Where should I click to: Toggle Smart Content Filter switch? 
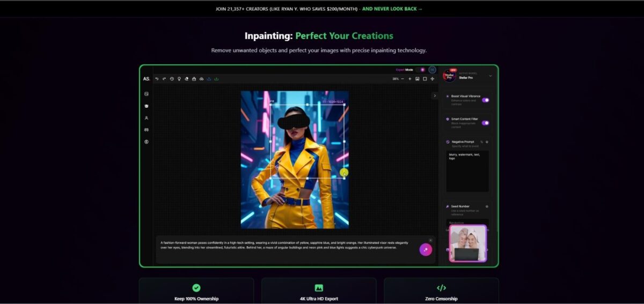pyautogui.click(x=485, y=123)
